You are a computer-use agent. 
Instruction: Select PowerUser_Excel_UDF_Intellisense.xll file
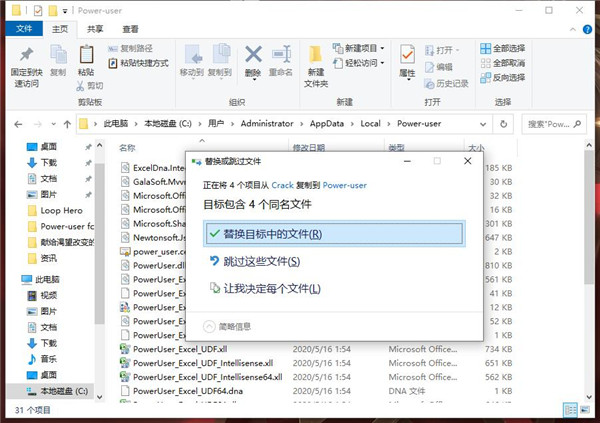[203, 363]
